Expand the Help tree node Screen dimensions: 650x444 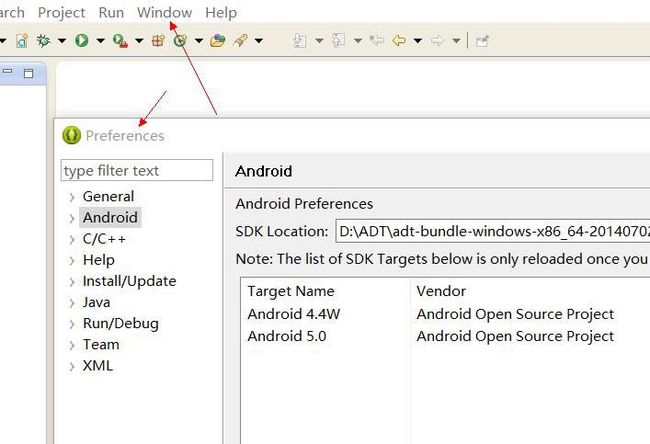pos(72,261)
